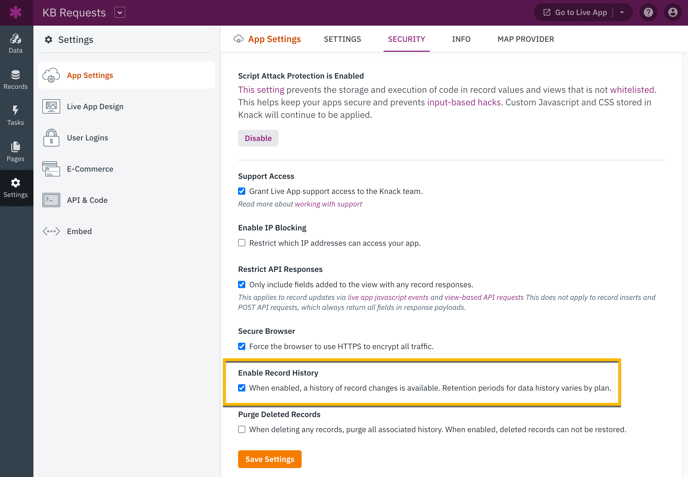Image resolution: width=688 pixels, height=477 pixels.
Task: Click the Knack asterisk logo
Action: [16, 12]
